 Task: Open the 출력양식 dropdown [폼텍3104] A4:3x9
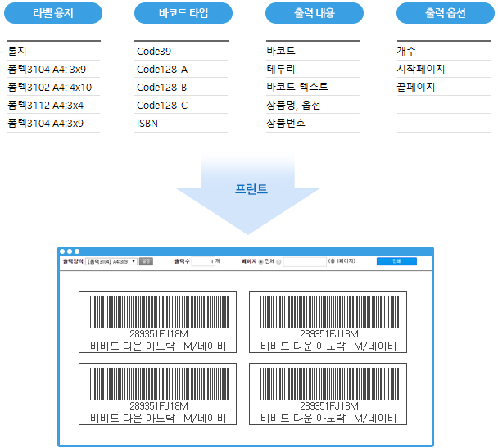pos(111,261)
